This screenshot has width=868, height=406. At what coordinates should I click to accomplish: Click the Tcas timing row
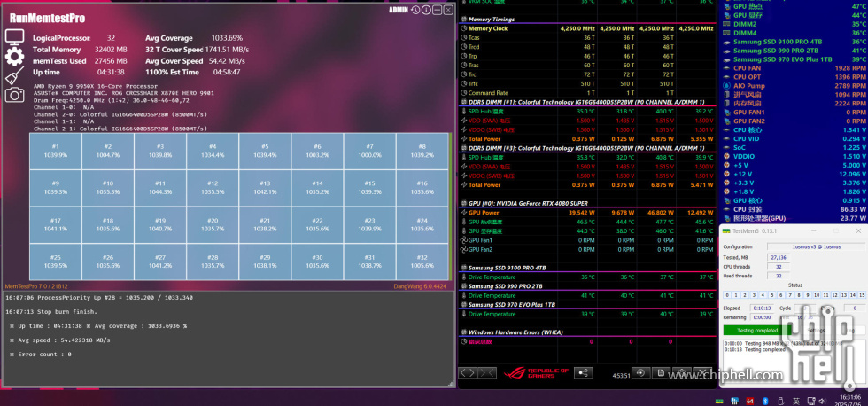(587, 37)
